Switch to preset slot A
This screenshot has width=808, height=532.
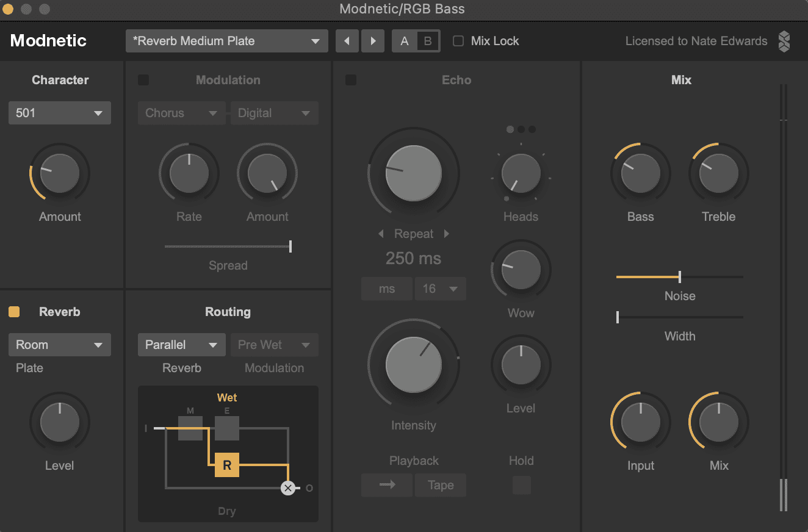click(x=404, y=41)
